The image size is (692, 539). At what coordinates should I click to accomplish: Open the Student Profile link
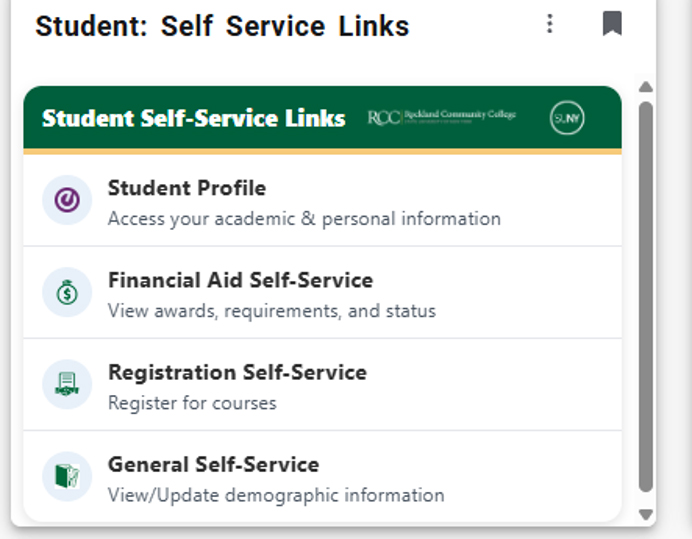point(323,200)
